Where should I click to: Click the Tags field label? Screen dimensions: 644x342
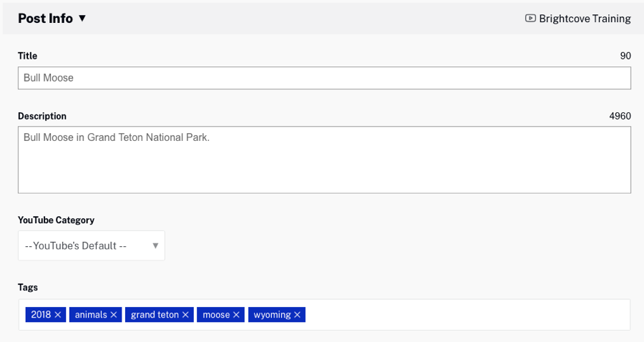[28, 287]
